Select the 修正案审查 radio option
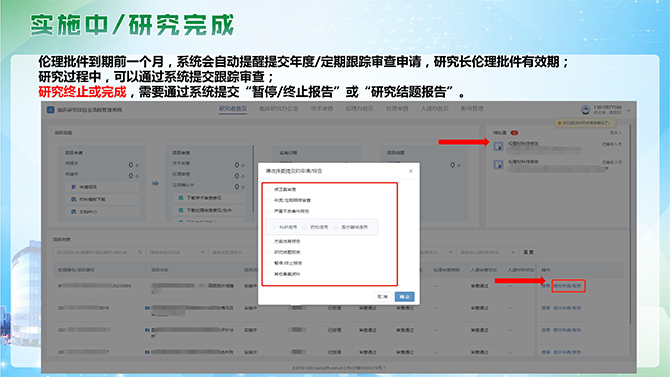670x377 pixels. 268,189
